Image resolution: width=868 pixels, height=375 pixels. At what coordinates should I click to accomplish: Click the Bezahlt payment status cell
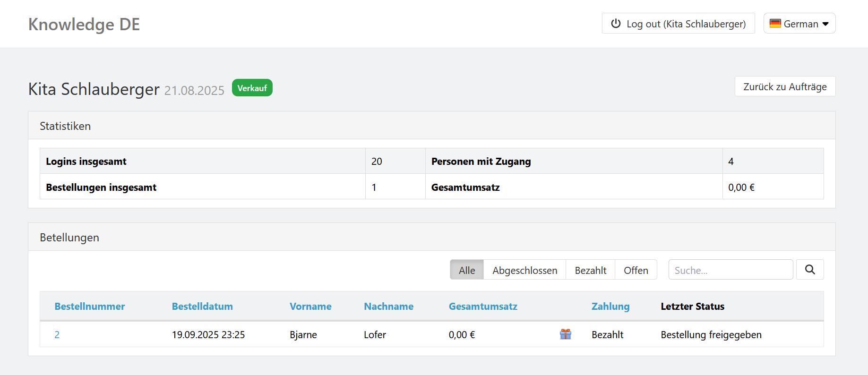coord(608,335)
